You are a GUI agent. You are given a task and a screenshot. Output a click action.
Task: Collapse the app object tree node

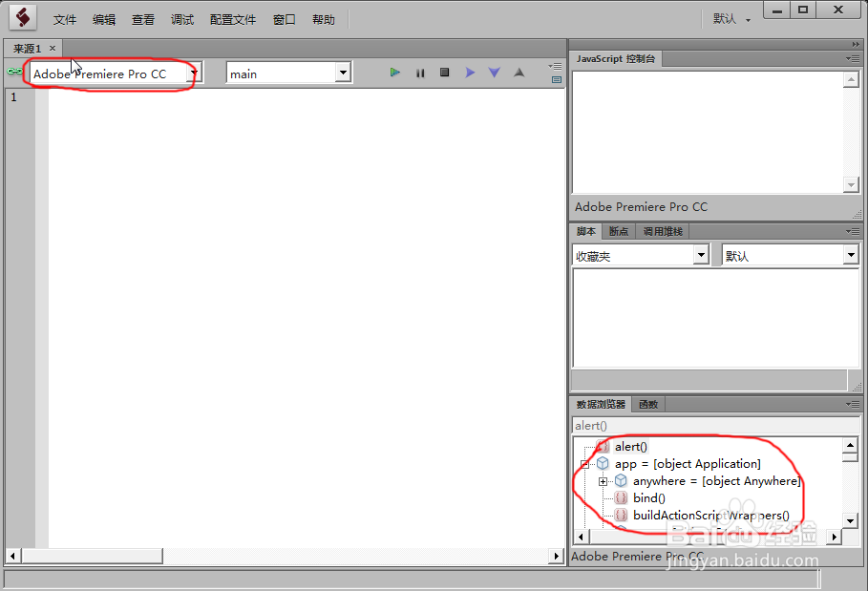[x=584, y=464]
